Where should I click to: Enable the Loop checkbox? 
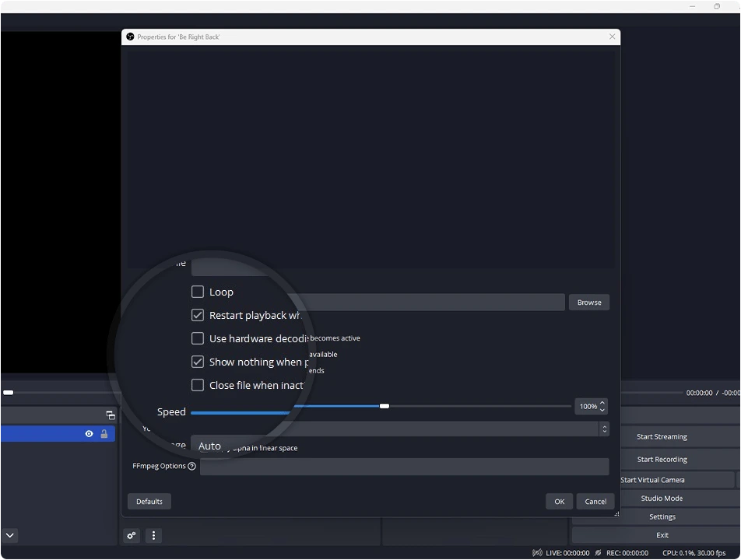coord(198,292)
